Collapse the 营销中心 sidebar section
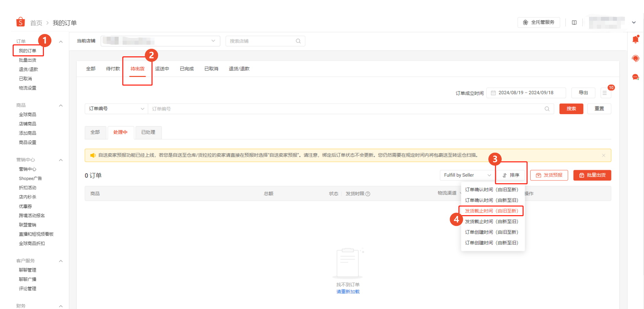Viewport: 644px width, 309px height. pyautogui.click(x=61, y=160)
